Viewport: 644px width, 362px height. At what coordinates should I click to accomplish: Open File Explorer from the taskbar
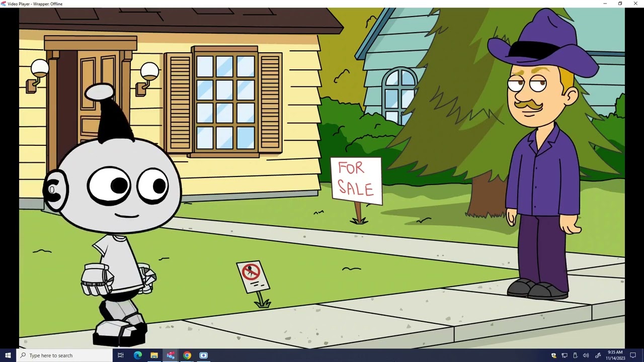tap(154, 355)
